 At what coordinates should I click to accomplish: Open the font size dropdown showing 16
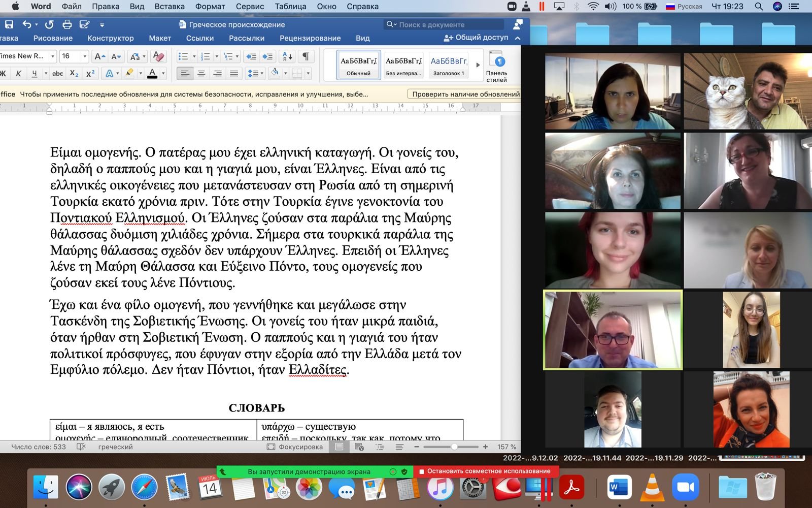[x=84, y=56]
